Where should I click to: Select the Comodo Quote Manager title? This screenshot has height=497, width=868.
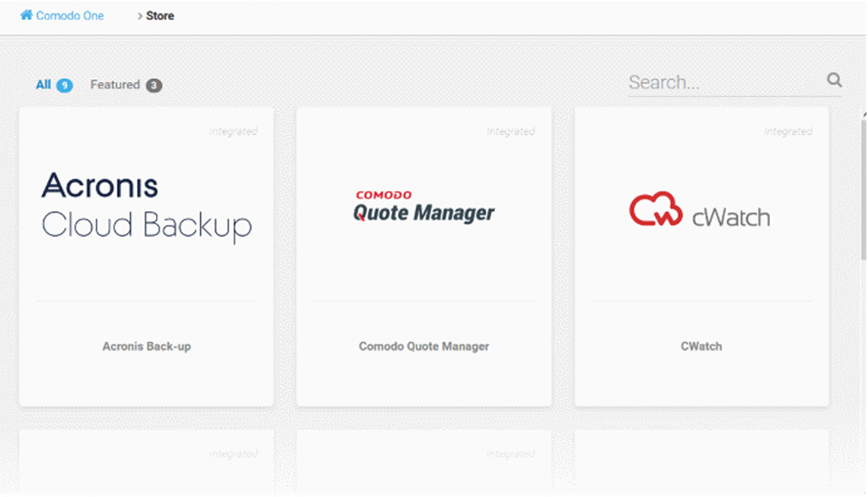[x=424, y=346]
